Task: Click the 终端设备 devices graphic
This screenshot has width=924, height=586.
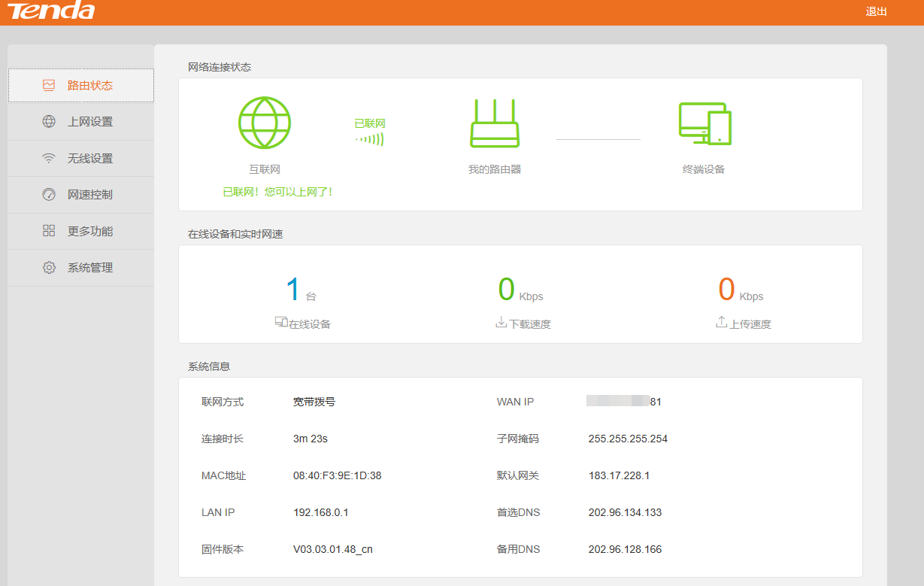Action: click(704, 122)
